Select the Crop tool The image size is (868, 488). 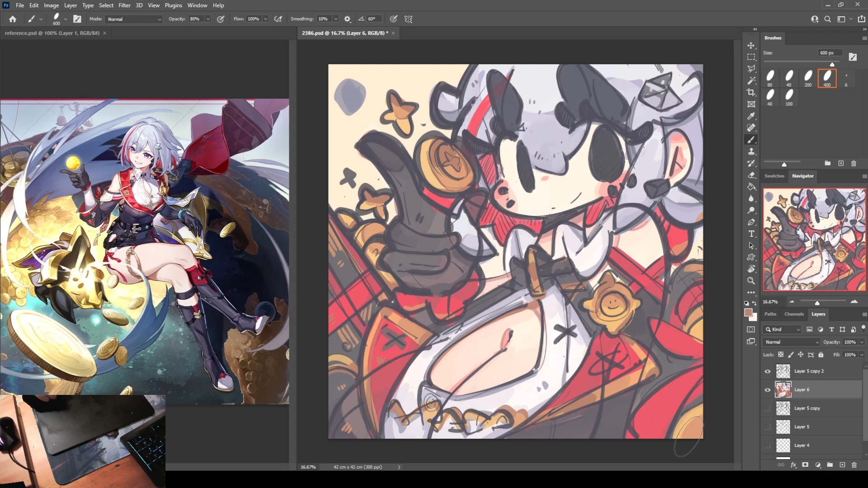(751, 92)
